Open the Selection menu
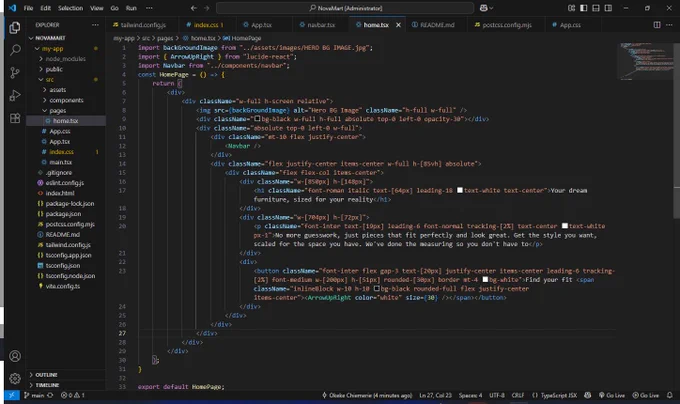This screenshot has height=404, width=680. (70, 8)
